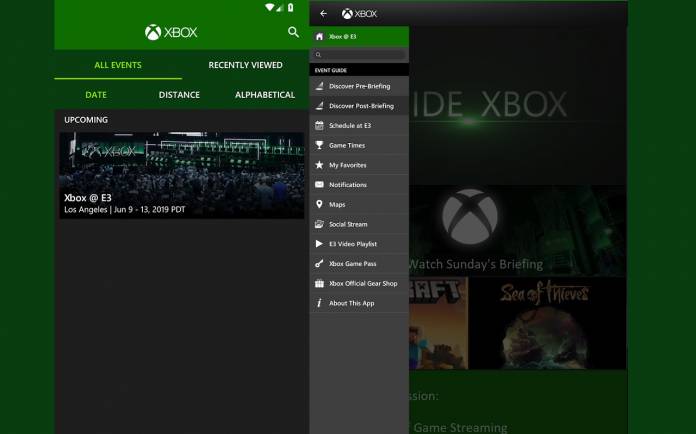Open Xbox Game Pass menu entry
Viewport: 696px width, 434px height.
click(x=359, y=264)
